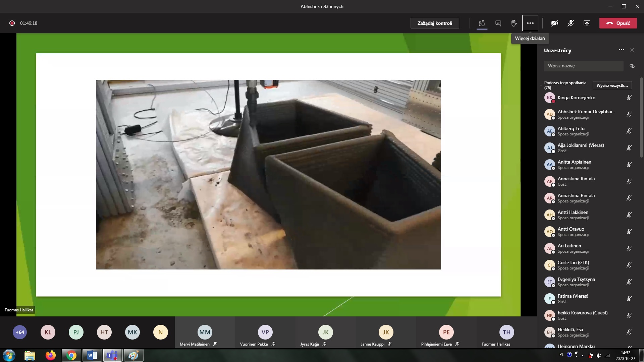
Task: Click the copy join link icon
Action: point(632,66)
